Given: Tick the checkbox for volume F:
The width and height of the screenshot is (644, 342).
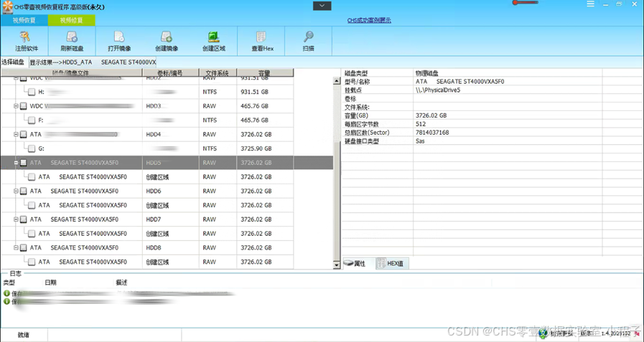Looking at the screenshot, I should pos(32,120).
